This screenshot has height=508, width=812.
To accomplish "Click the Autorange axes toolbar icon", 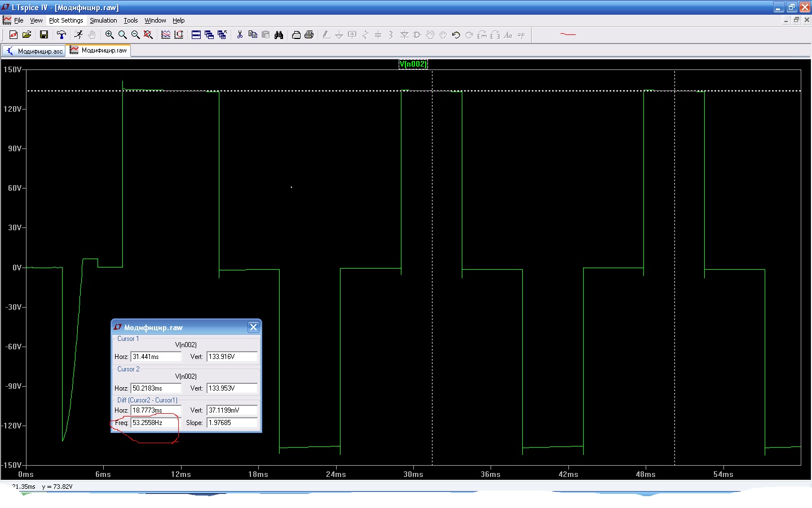I will pos(179,35).
